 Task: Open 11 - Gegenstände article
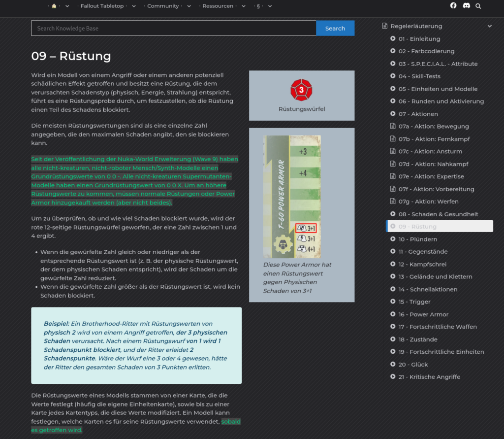click(423, 251)
